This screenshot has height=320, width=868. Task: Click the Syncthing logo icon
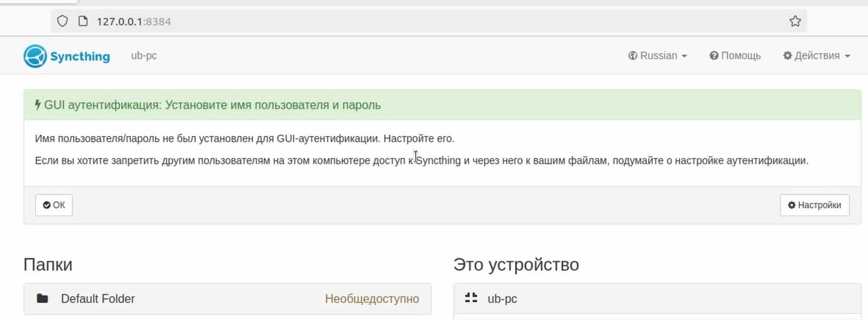tap(35, 56)
